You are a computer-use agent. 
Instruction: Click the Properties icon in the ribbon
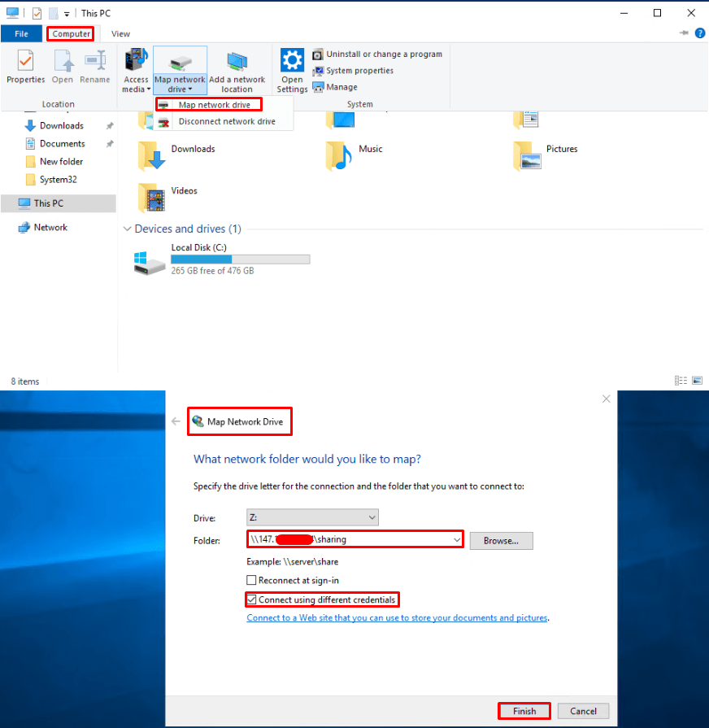(x=25, y=62)
